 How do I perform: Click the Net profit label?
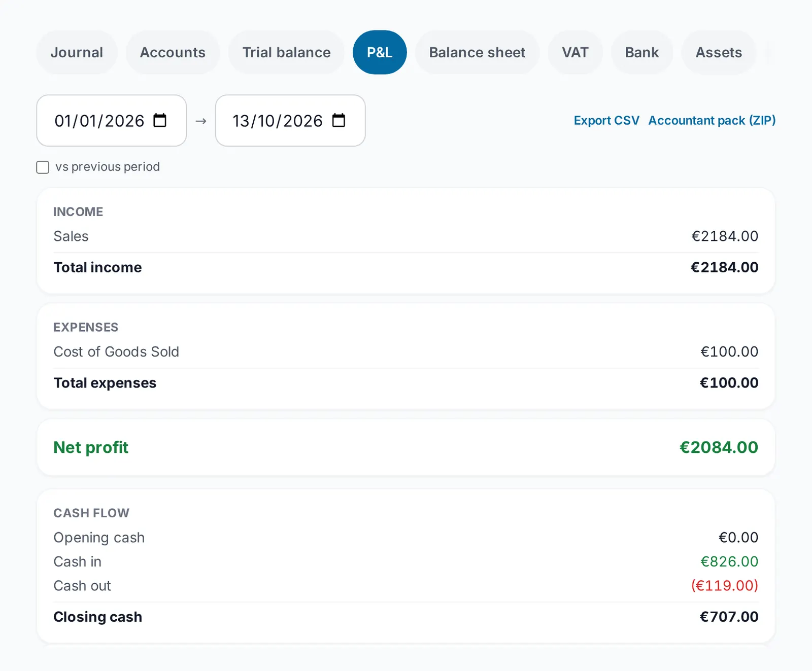[x=91, y=447]
